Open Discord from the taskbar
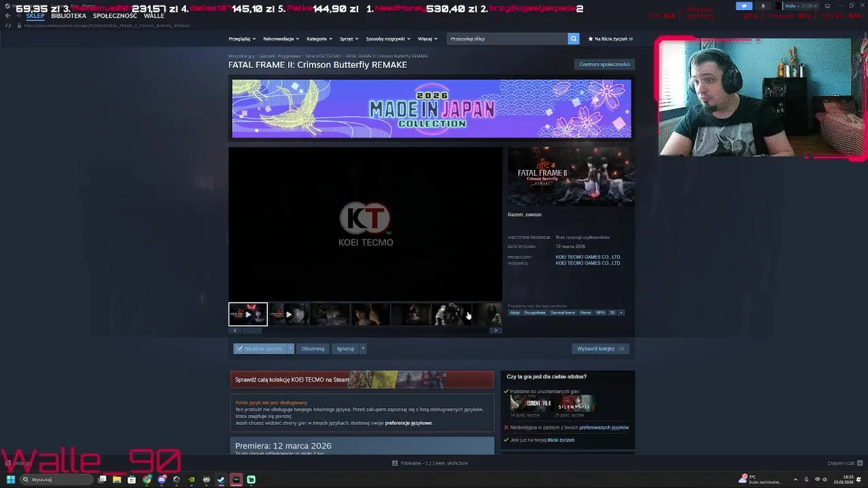 (x=162, y=479)
